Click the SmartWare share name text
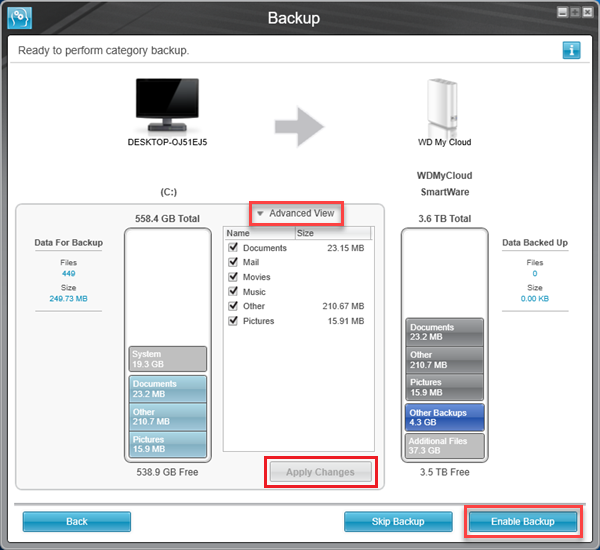This screenshot has width=600, height=550. pyautogui.click(x=445, y=192)
